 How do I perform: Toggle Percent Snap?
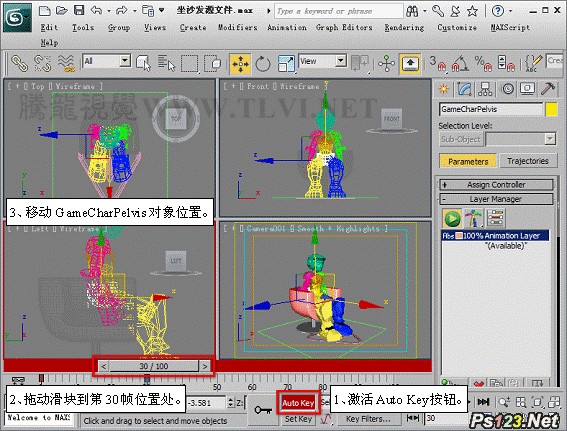[x=483, y=63]
